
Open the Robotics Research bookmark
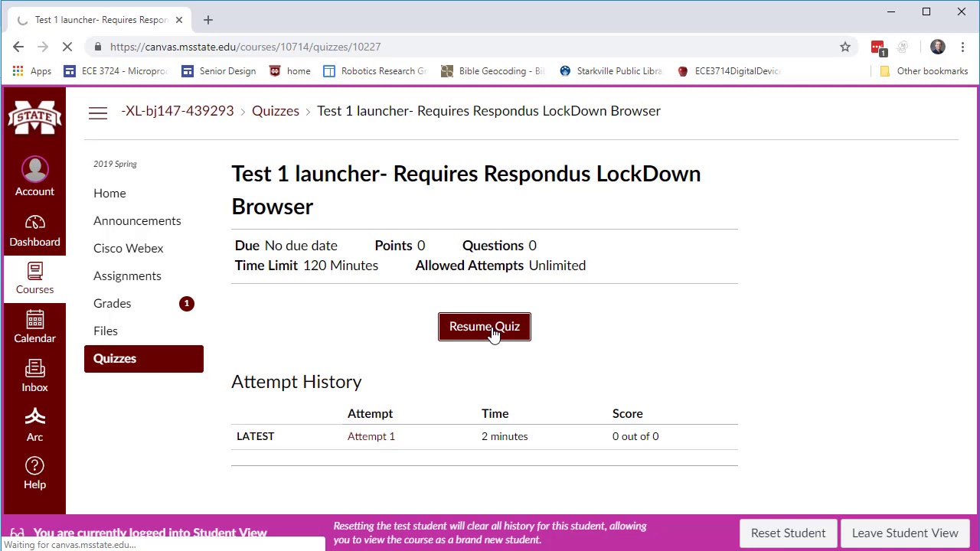point(374,71)
